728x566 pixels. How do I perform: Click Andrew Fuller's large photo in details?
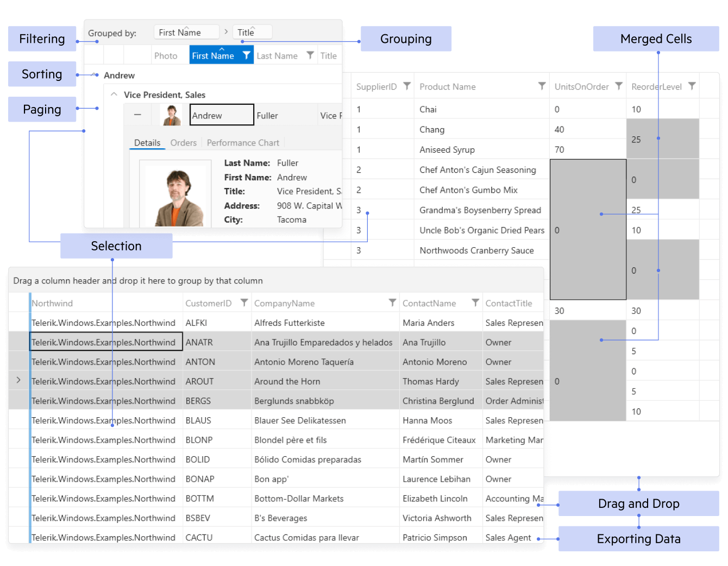pos(175,194)
